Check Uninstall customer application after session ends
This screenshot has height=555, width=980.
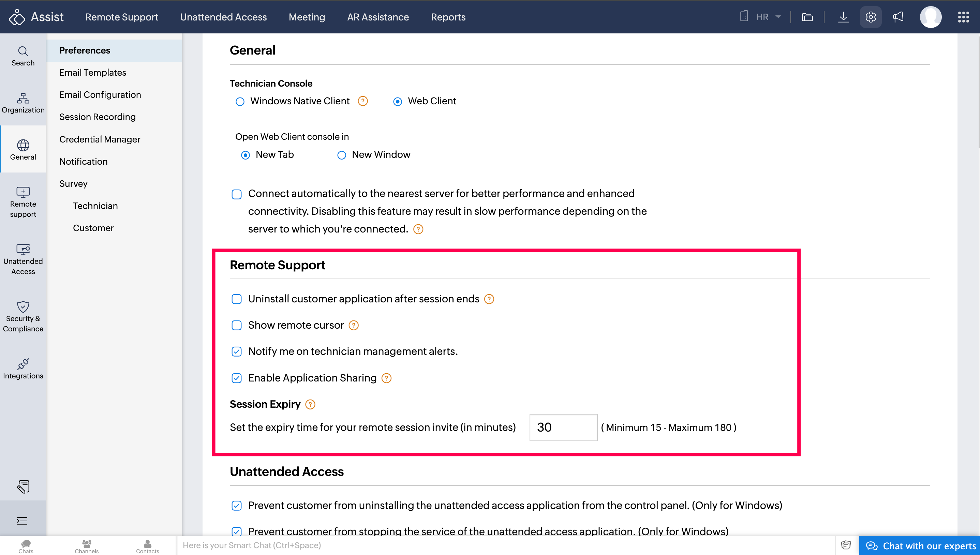[x=236, y=299]
